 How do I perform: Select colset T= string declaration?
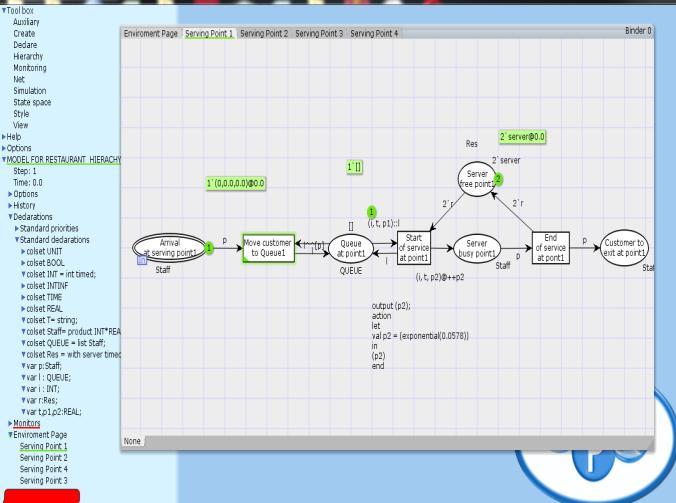(x=52, y=320)
